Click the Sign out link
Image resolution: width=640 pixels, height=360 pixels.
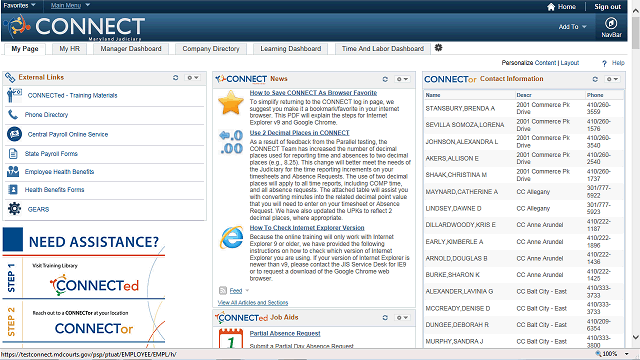(607, 7)
